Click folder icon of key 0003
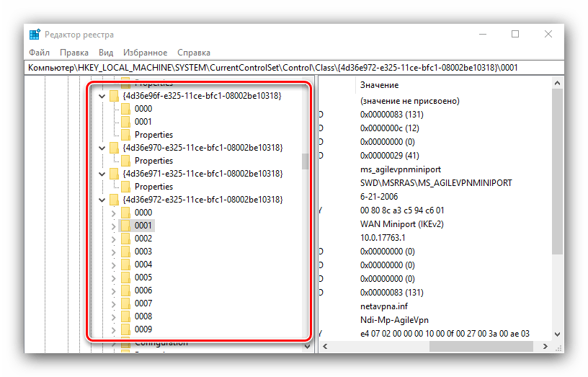This screenshot has height=377, width=588. [x=125, y=252]
